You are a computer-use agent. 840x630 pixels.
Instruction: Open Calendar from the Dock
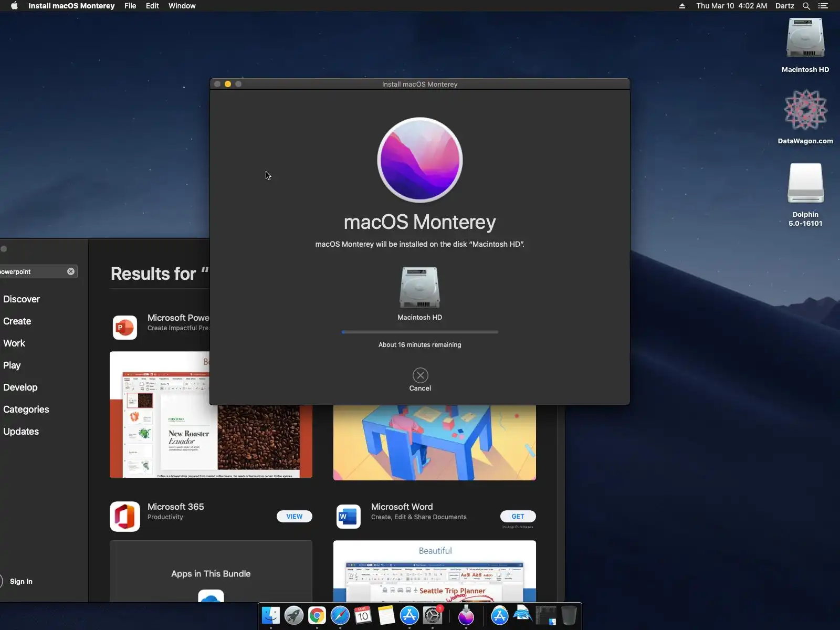tap(363, 615)
